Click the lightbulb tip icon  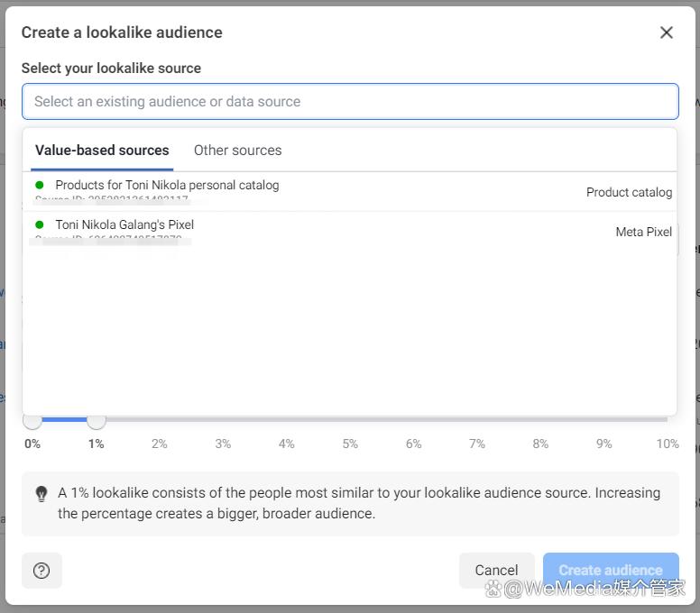click(41, 494)
